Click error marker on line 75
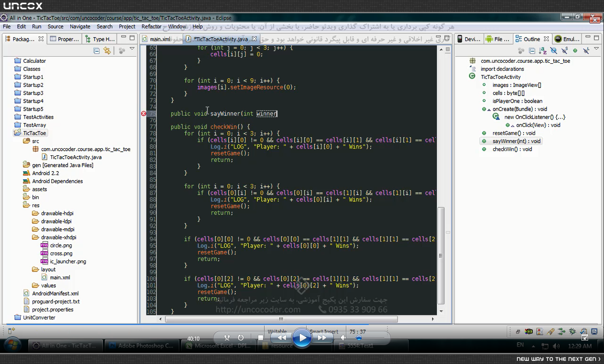This screenshot has width=604, height=364. pos(144,114)
